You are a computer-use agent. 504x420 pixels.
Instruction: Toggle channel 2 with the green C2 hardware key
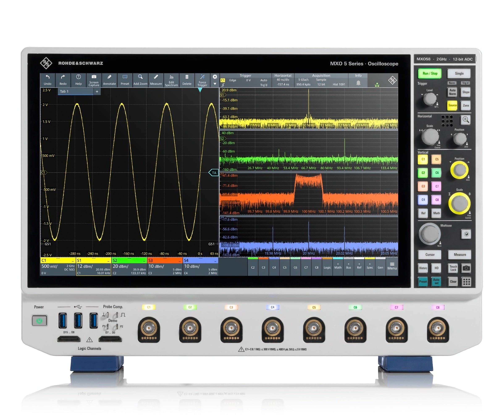[x=423, y=173]
